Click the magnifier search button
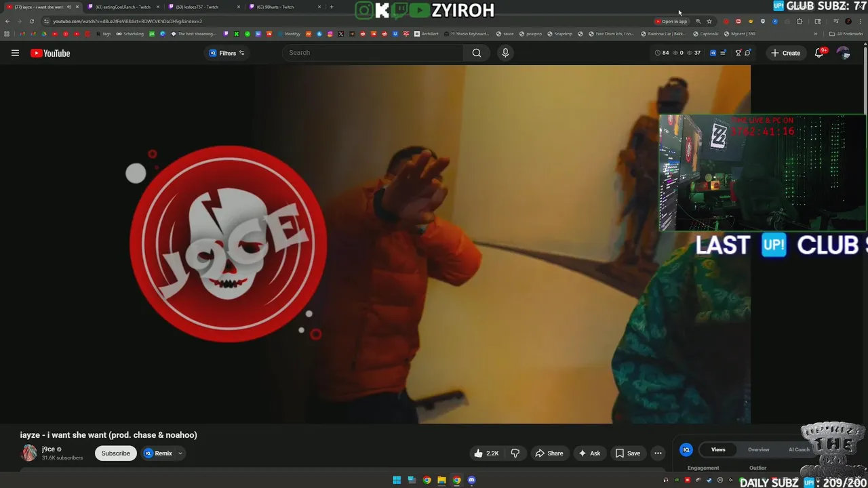 coord(477,53)
